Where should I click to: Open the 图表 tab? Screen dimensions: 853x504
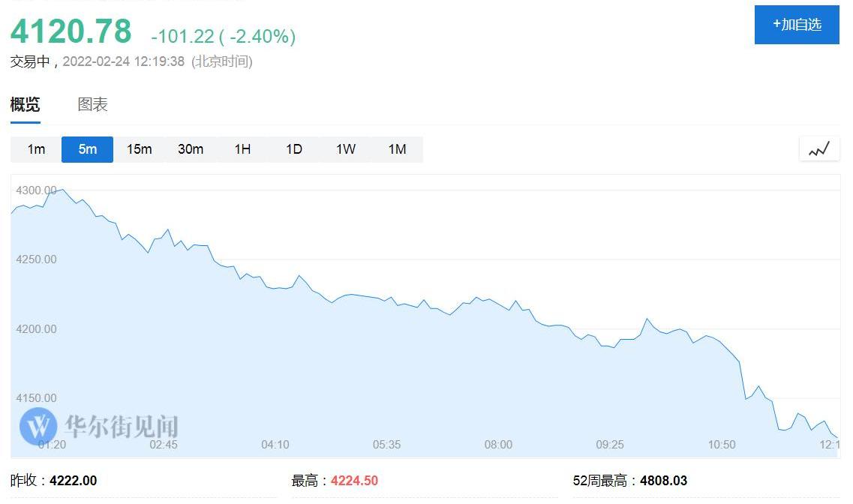[93, 105]
